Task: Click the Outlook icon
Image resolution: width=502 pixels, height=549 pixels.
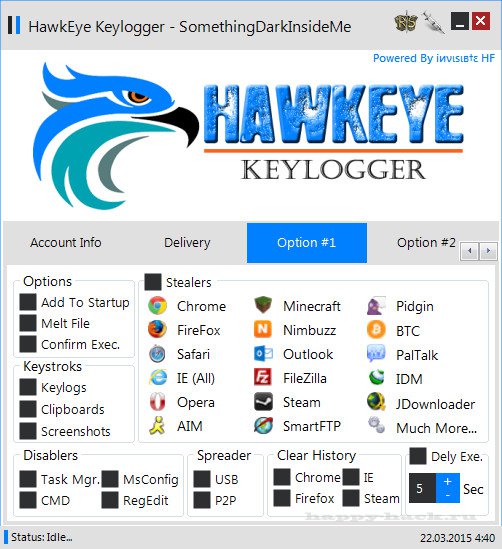Action: (x=263, y=354)
